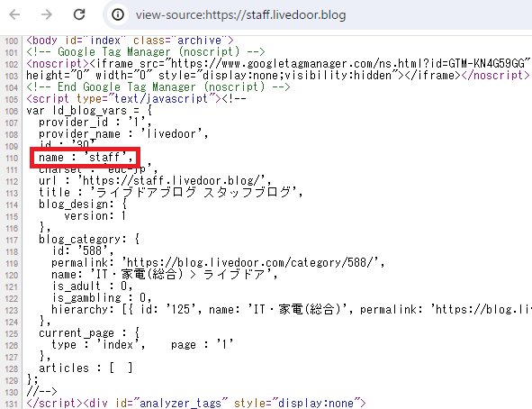Screen dimensions: 532x409
Task: Click line number 110 in the gutter
Action: pyautogui.click(x=12, y=159)
